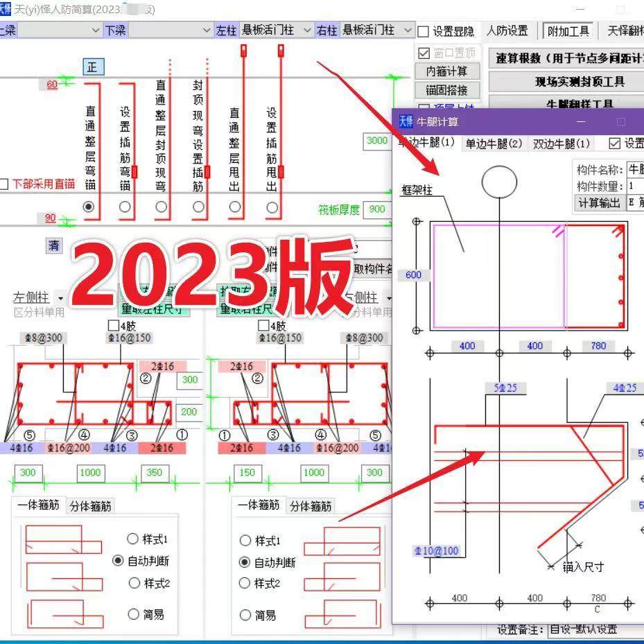Check the 下部采用直锚 option
Viewport: 644px width, 644px height.
click(x=3, y=184)
